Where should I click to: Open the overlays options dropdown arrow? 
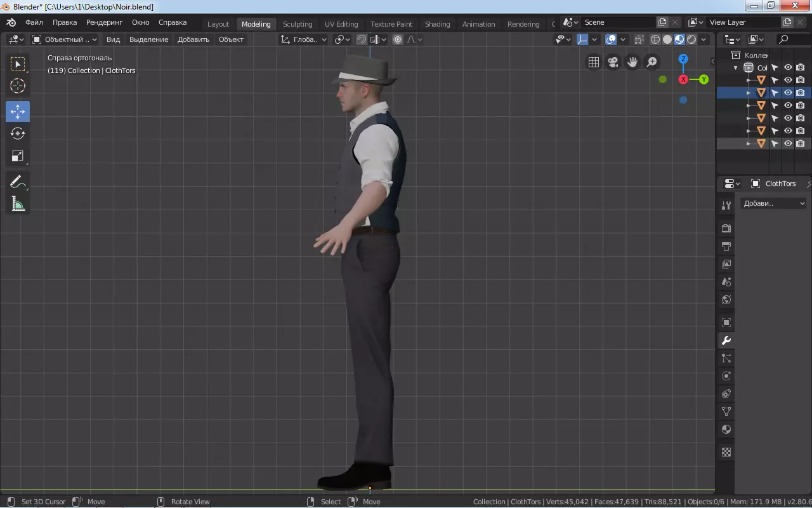(622, 39)
